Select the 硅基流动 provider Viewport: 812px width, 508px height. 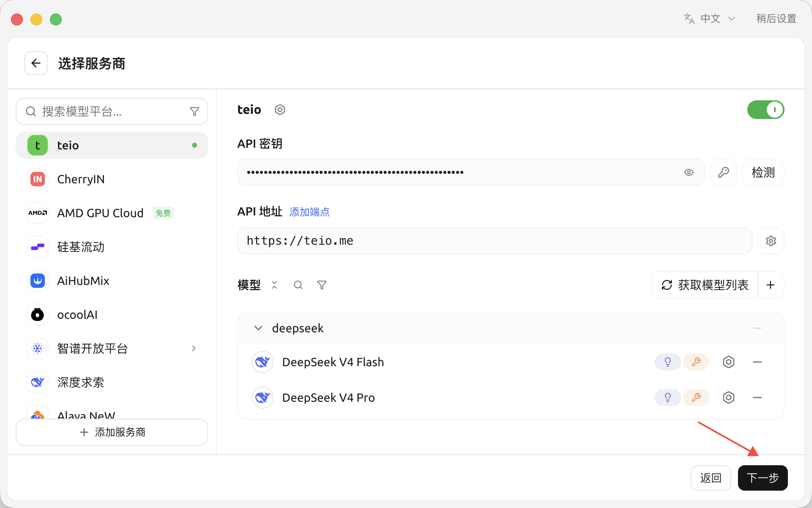coord(112,247)
